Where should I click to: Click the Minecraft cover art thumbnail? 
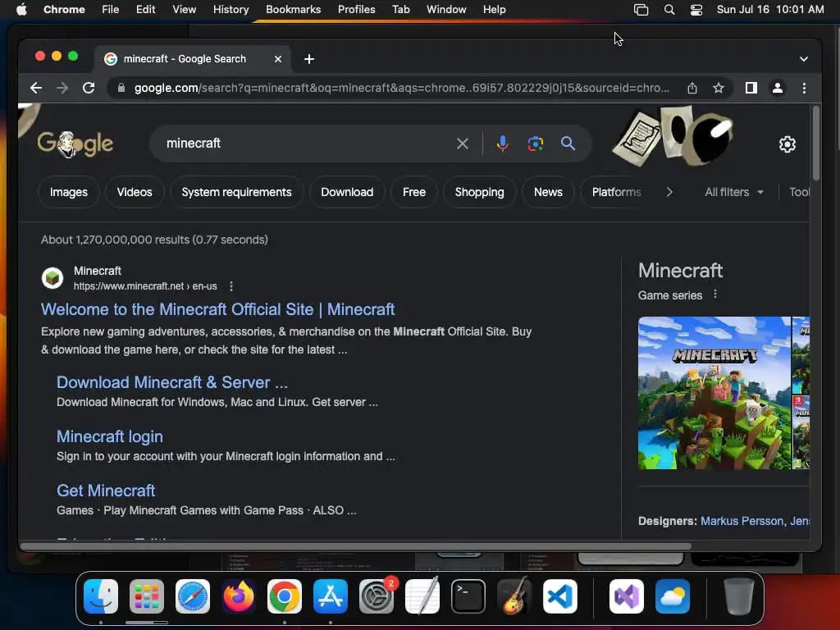pyautogui.click(x=714, y=393)
